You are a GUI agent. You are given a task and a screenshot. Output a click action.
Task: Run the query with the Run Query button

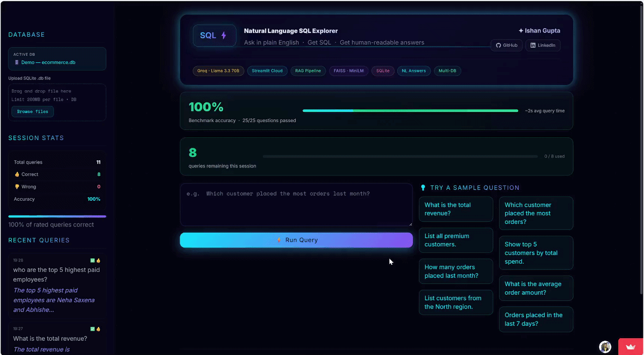click(x=296, y=240)
